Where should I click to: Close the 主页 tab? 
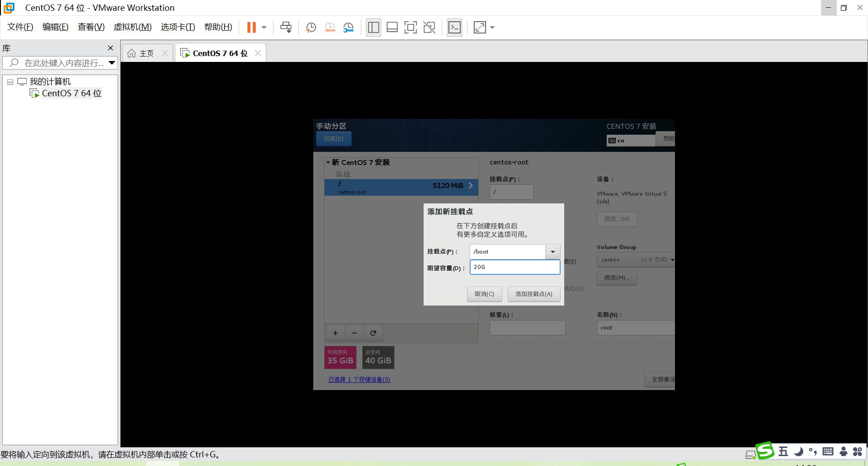point(165,53)
